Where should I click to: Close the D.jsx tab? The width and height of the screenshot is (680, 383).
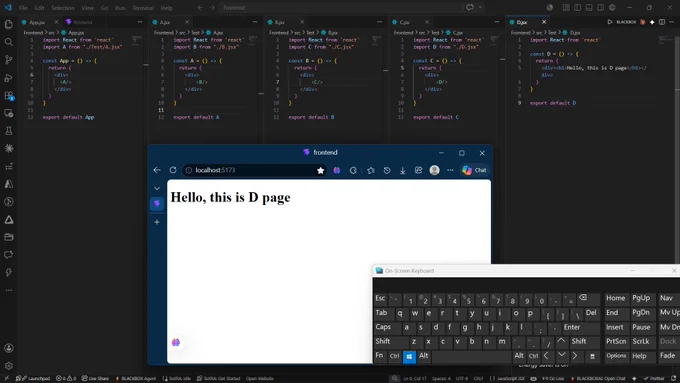[544, 22]
